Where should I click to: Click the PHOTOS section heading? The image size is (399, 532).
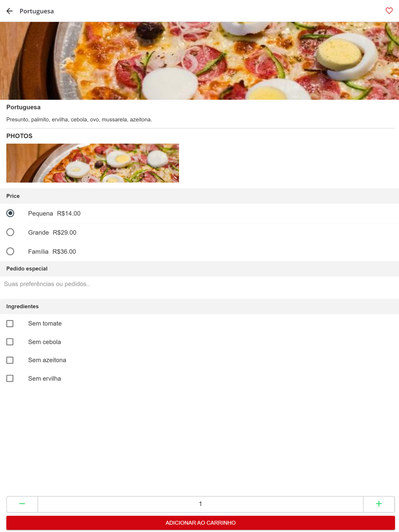tap(19, 136)
